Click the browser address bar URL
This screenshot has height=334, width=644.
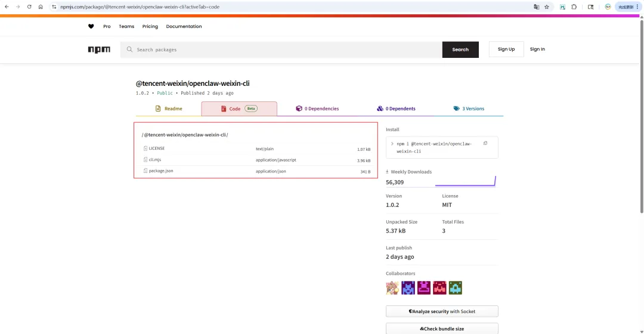tap(140, 7)
